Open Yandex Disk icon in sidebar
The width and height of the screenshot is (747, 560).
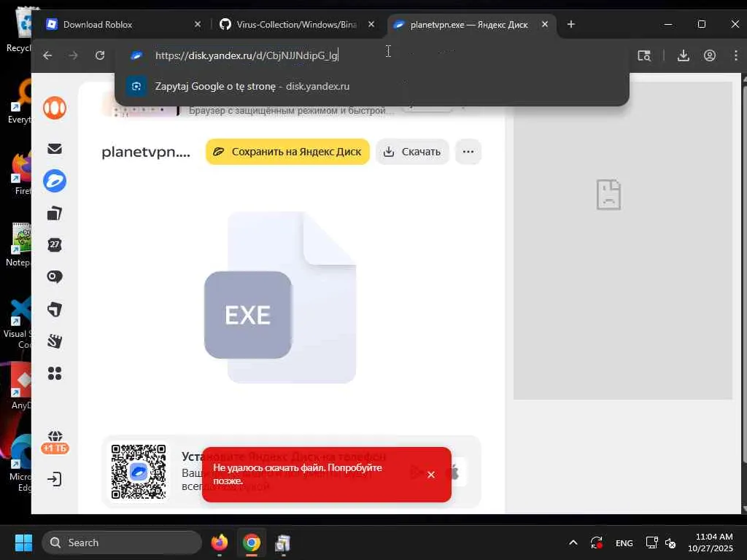click(x=55, y=181)
